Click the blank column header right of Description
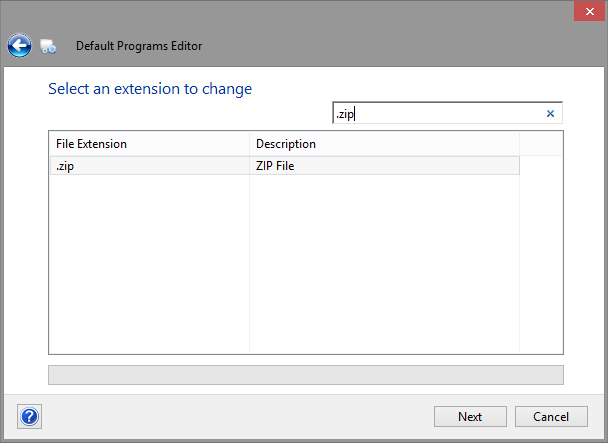608x443 pixels. tap(540, 144)
